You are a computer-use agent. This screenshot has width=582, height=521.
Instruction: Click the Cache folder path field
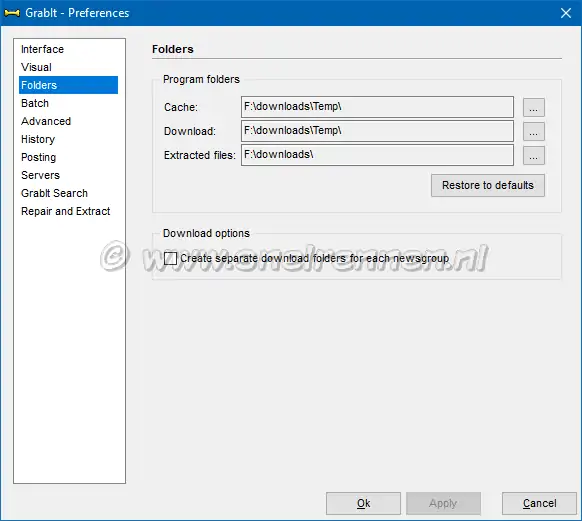point(377,107)
